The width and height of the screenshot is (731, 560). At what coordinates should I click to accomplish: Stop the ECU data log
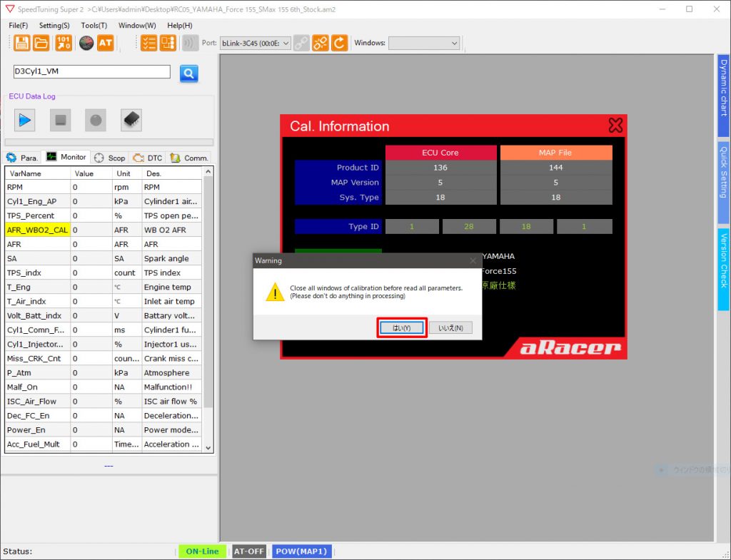point(60,120)
